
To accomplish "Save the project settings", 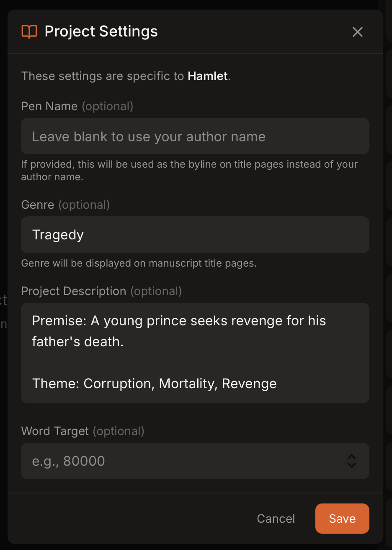I will click(x=342, y=519).
